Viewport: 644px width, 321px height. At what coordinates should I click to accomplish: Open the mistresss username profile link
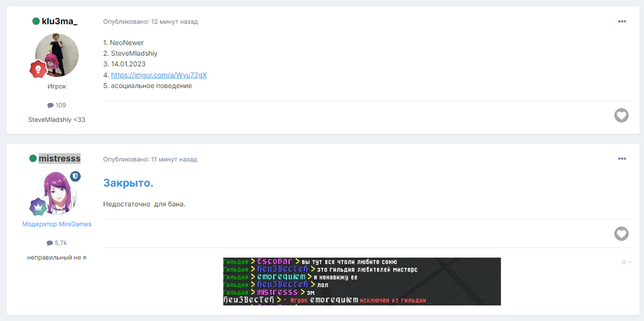pos(59,158)
